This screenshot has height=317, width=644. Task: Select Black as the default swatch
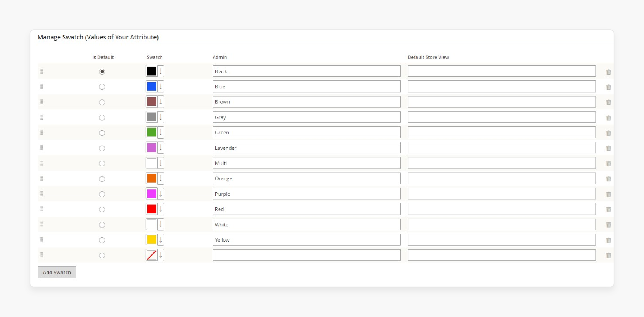tap(102, 71)
